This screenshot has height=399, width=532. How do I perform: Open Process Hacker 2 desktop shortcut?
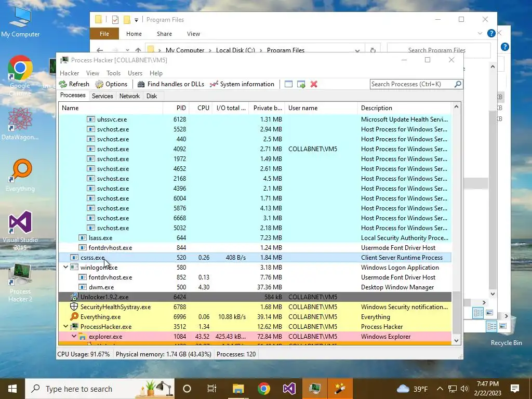(x=20, y=283)
